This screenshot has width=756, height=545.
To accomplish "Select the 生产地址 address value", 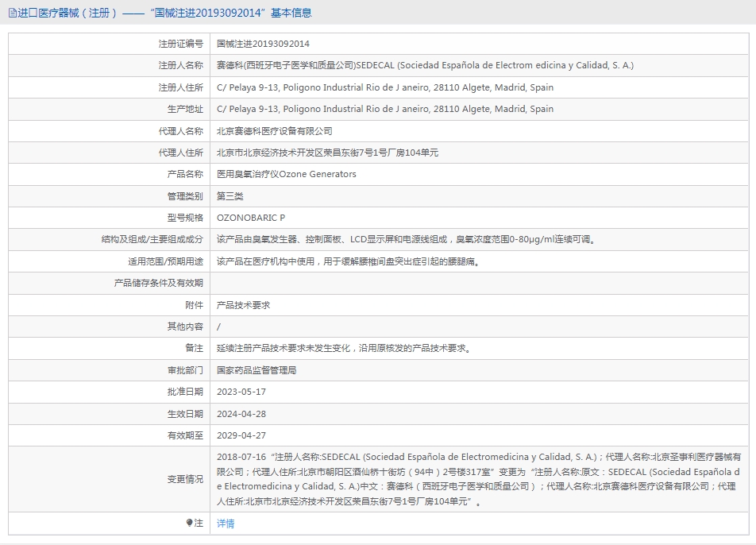I will point(384,109).
